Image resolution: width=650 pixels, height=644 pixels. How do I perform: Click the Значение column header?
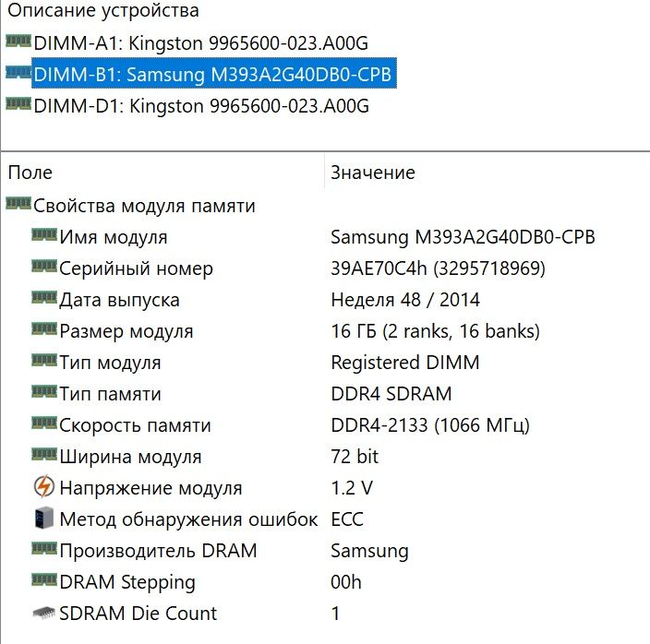point(373,173)
